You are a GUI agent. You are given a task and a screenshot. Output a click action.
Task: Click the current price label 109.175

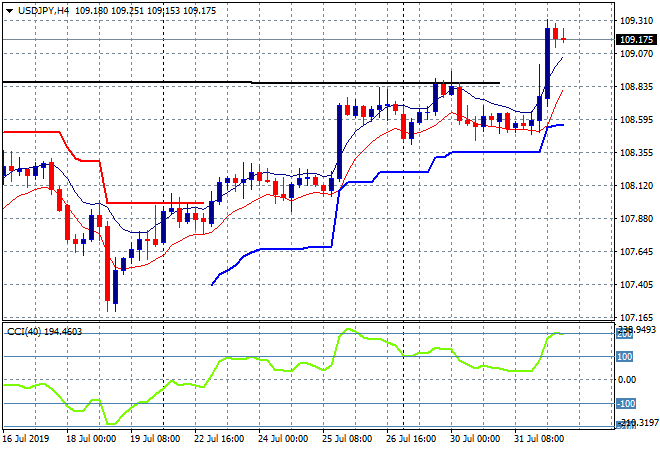coord(636,40)
